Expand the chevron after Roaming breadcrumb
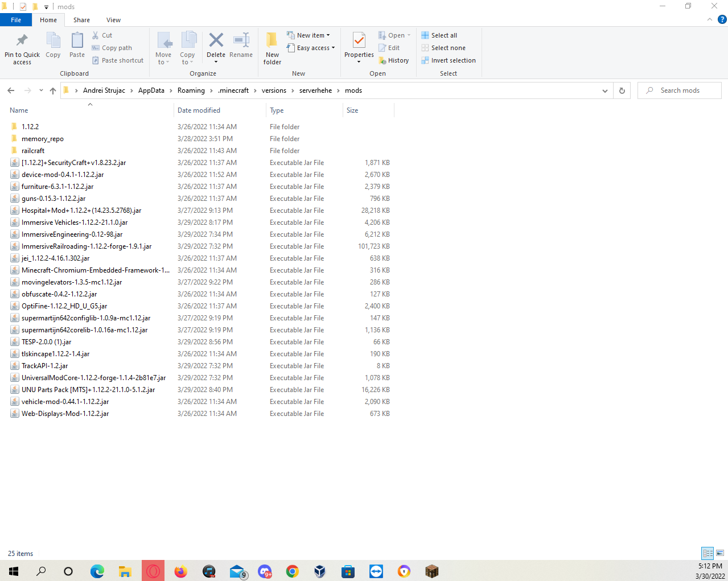 (x=211, y=90)
